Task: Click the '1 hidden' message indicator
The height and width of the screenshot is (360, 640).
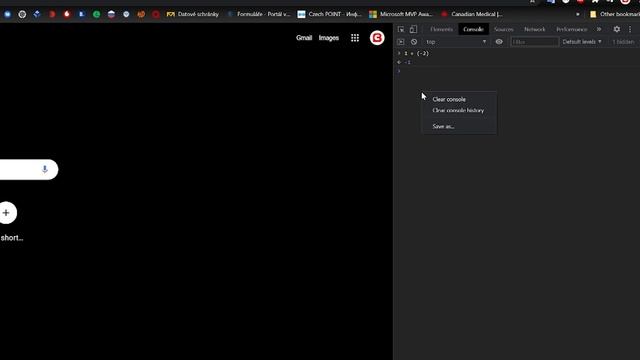Action: [x=623, y=42]
